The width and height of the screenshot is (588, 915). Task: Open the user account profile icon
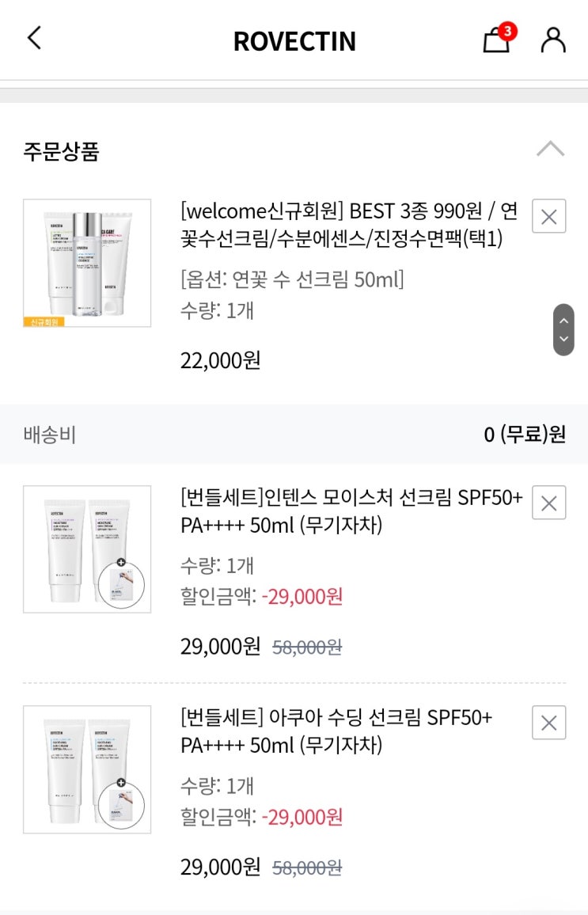553,39
